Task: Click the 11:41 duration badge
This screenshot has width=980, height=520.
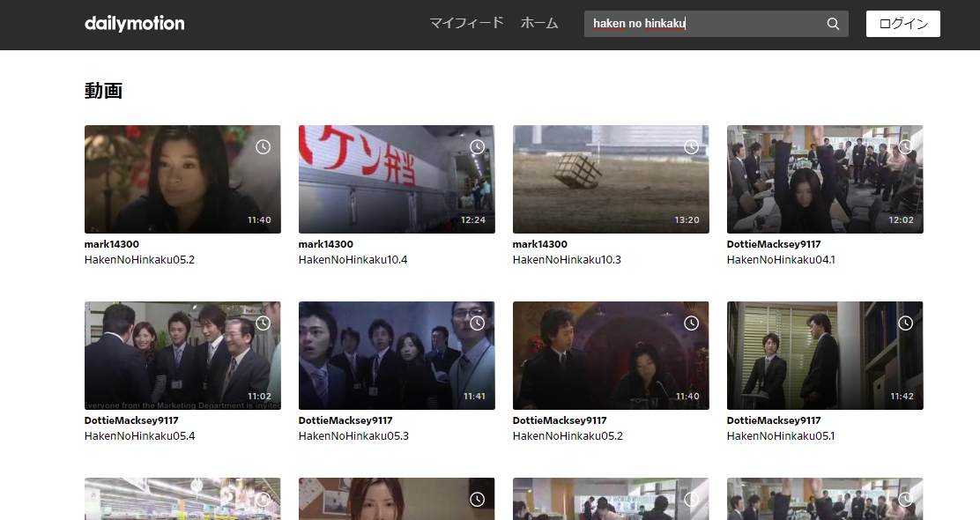Action: click(x=474, y=397)
